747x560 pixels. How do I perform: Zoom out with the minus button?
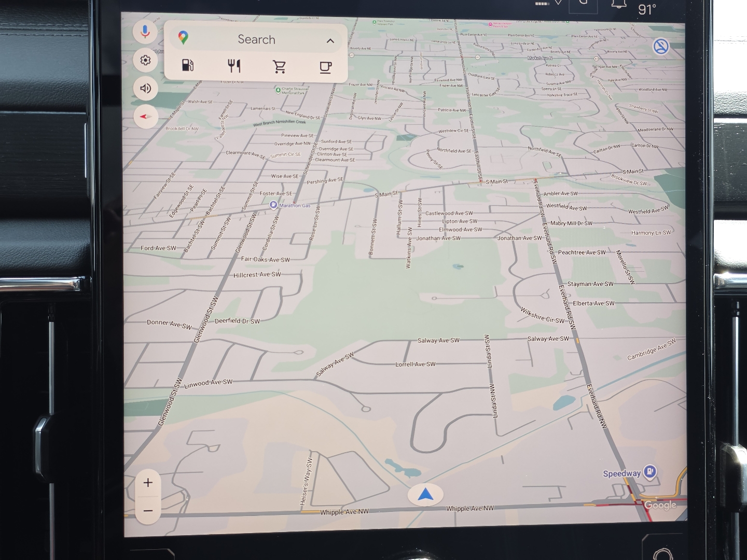pyautogui.click(x=148, y=511)
